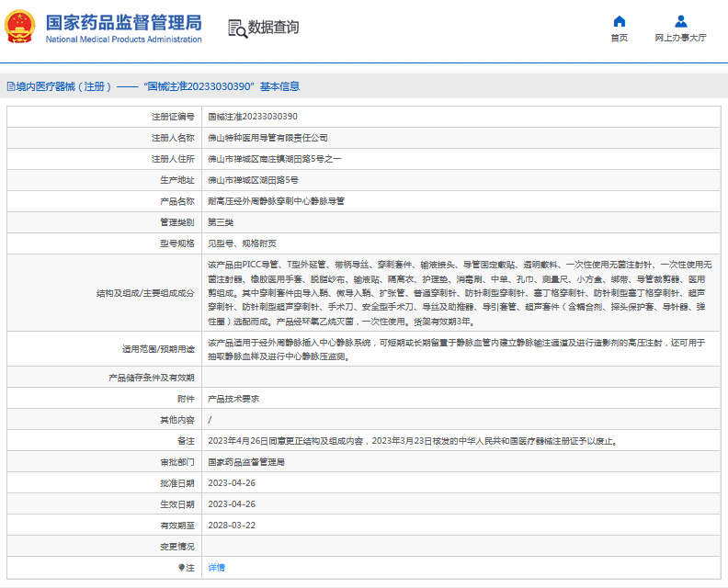Click the 变更情况 row label

click(x=176, y=547)
